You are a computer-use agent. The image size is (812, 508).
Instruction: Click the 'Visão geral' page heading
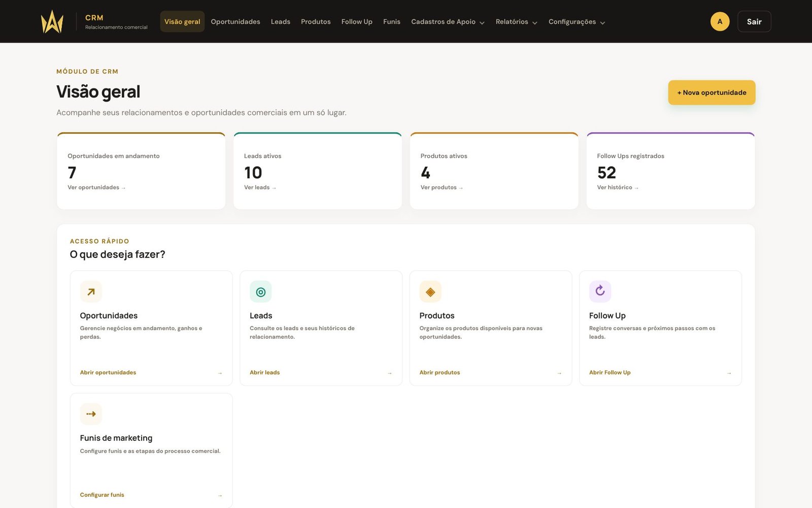coord(98,92)
